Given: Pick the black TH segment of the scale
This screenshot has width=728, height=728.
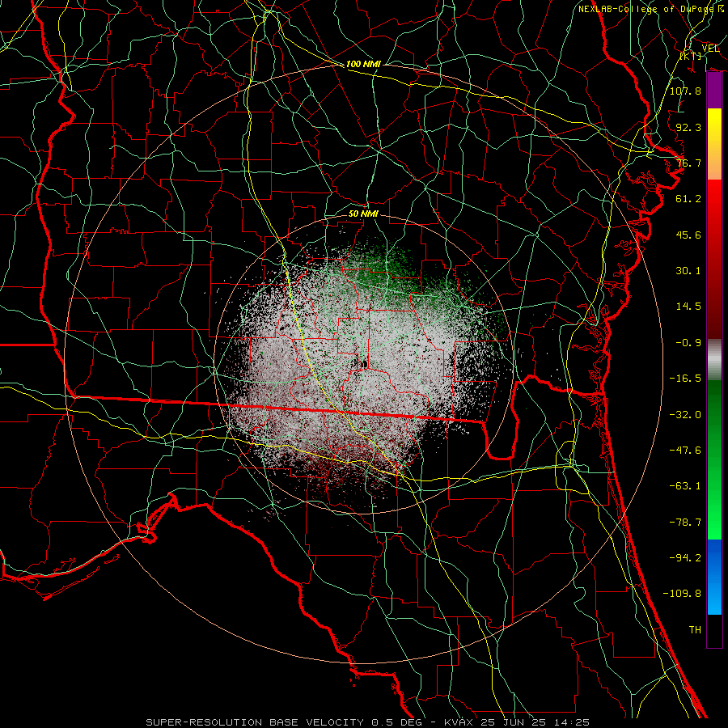Looking at the screenshot, I should click(714, 631).
